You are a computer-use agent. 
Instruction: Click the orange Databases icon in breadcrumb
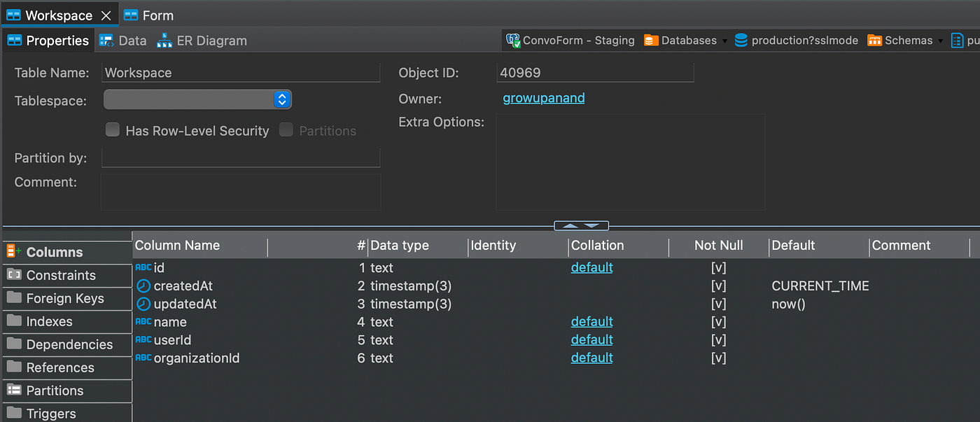click(x=651, y=41)
